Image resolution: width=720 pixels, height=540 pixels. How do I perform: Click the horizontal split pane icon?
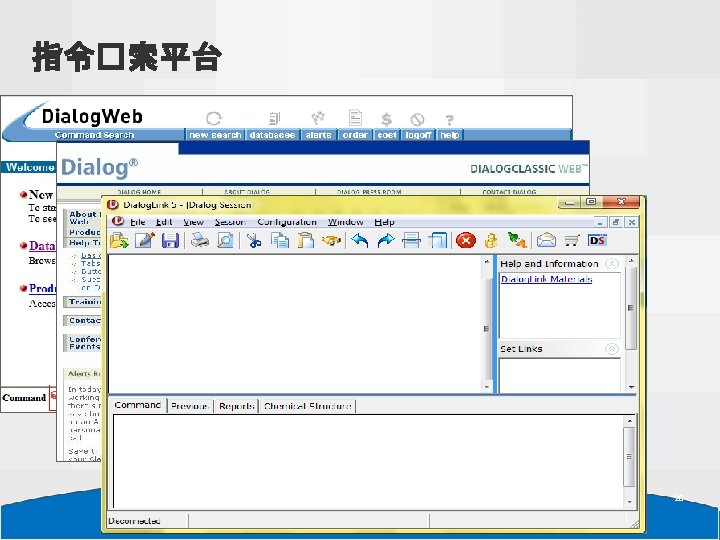[x=411, y=241]
